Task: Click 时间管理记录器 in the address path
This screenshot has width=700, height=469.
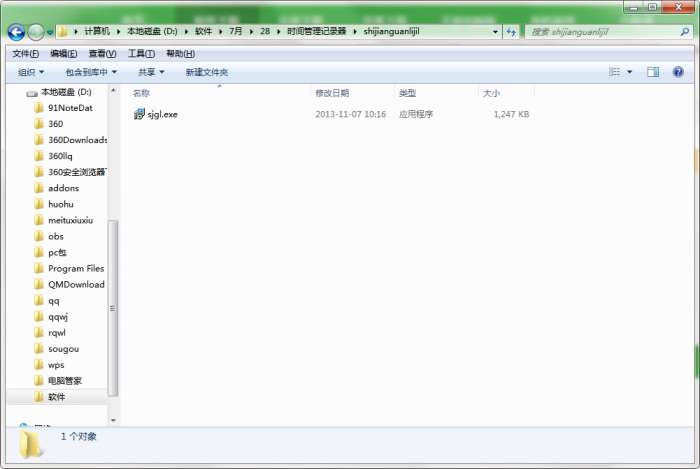Action: (316, 31)
